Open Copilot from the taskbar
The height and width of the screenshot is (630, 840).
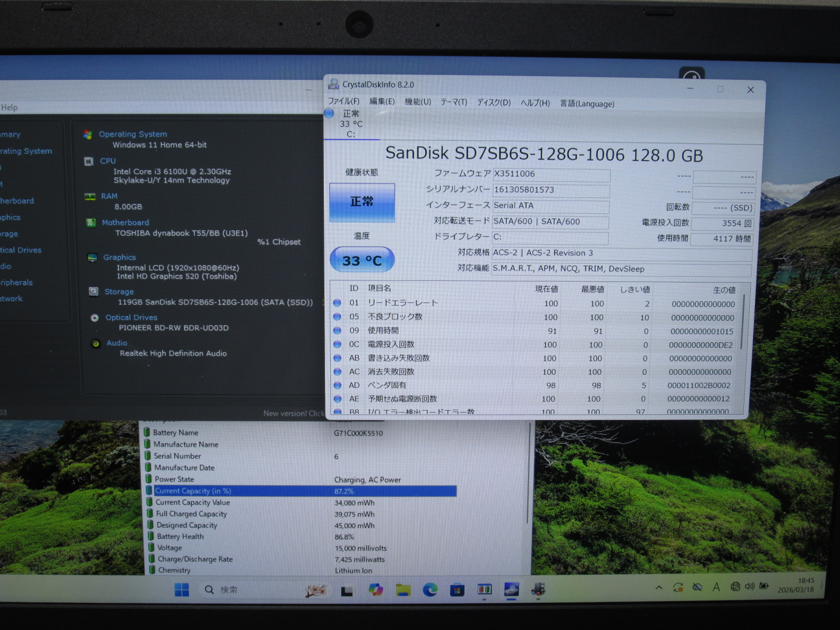[x=375, y=590]
